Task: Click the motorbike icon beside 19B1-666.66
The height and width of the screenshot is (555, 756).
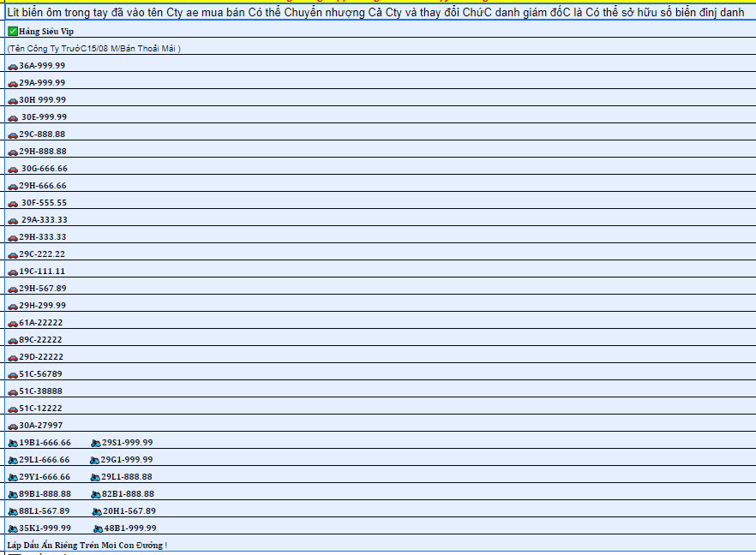Action: (13, 443)
